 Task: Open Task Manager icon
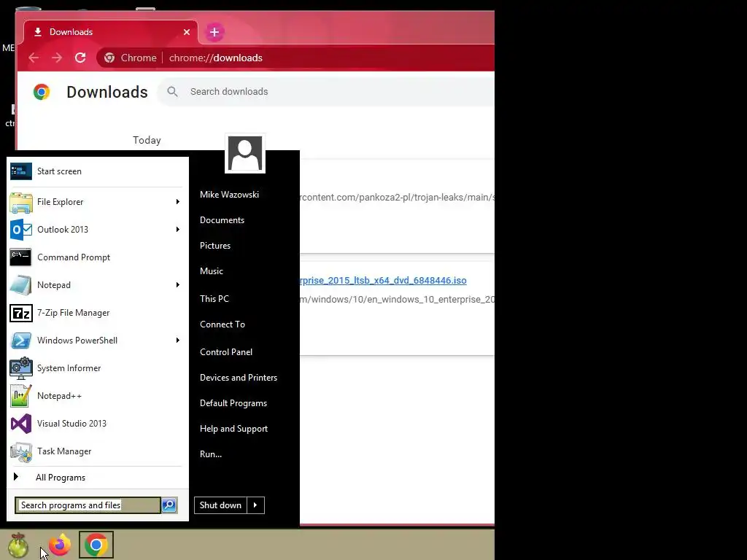click(21, 451)
